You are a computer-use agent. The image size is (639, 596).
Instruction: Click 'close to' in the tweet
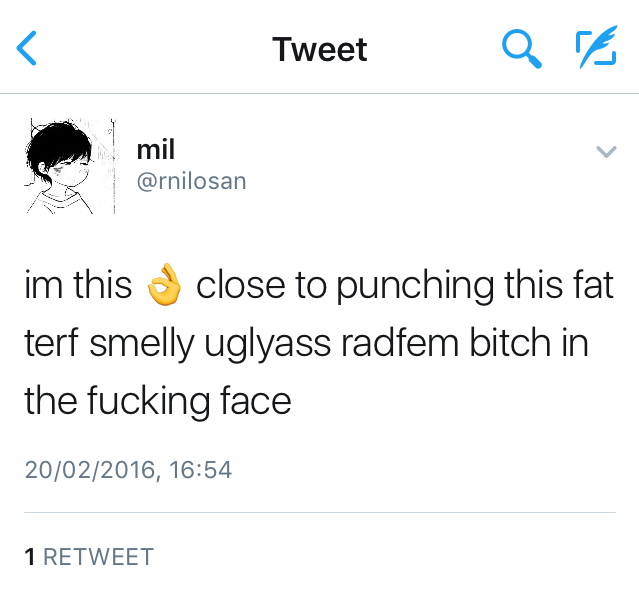click(x=262, y=285)
